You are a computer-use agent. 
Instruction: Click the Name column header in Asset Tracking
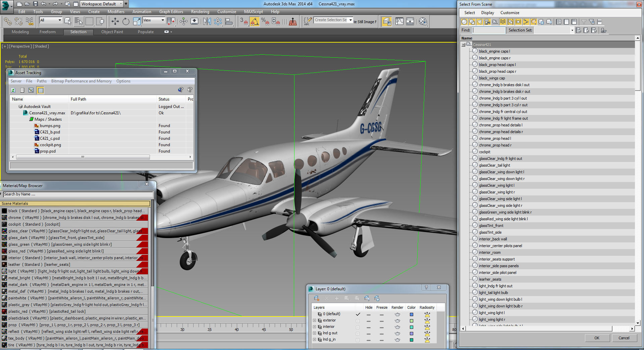[x=39, y=99]
